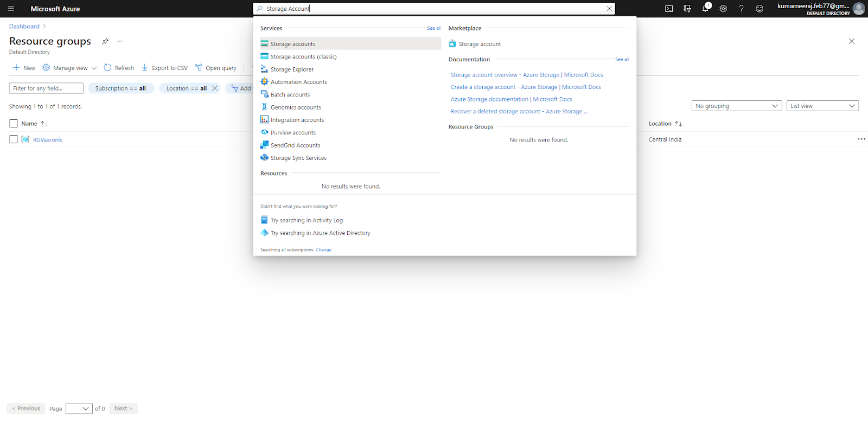Open the List view dropdown
Screen dimensions: 868x423
(822, 106)
